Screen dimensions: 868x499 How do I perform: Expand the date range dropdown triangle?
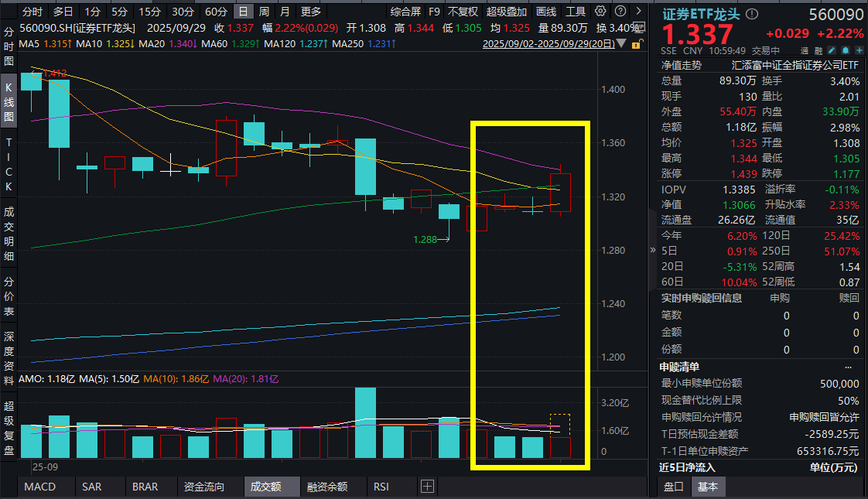621,44
